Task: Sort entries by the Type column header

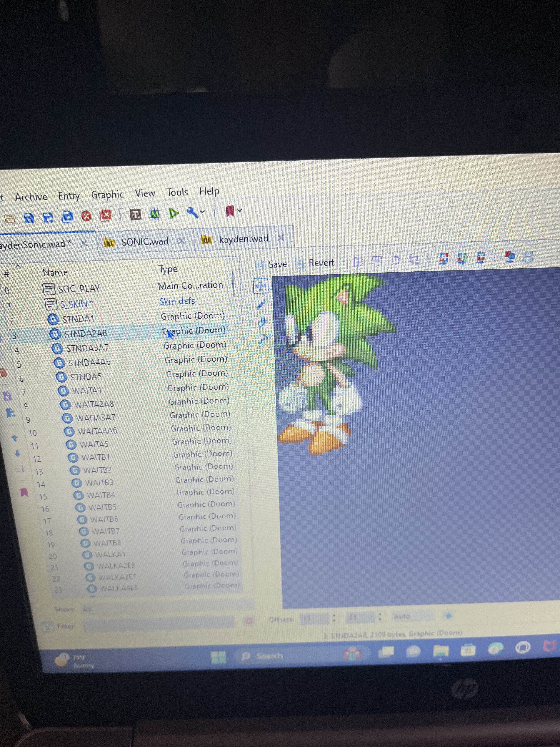Action: coord(168,269)
